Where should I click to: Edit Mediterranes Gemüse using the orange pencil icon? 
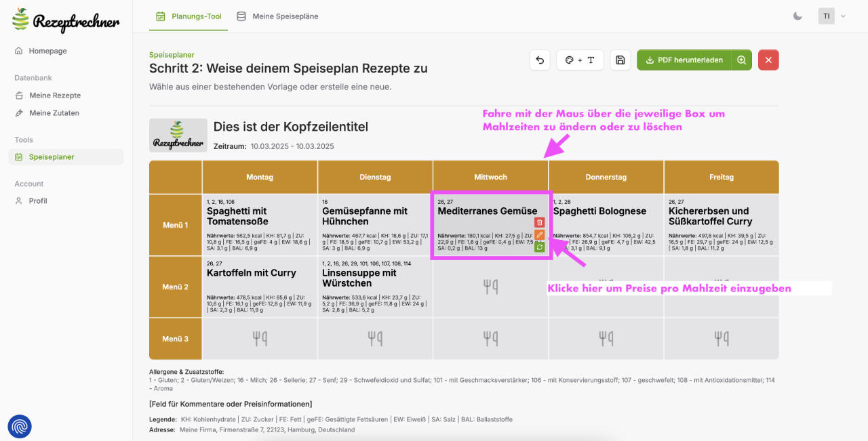(x=540, y=235)
